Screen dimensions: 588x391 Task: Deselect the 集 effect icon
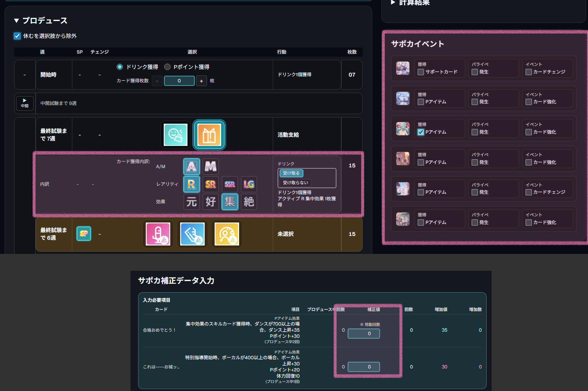tap(230, 202)
